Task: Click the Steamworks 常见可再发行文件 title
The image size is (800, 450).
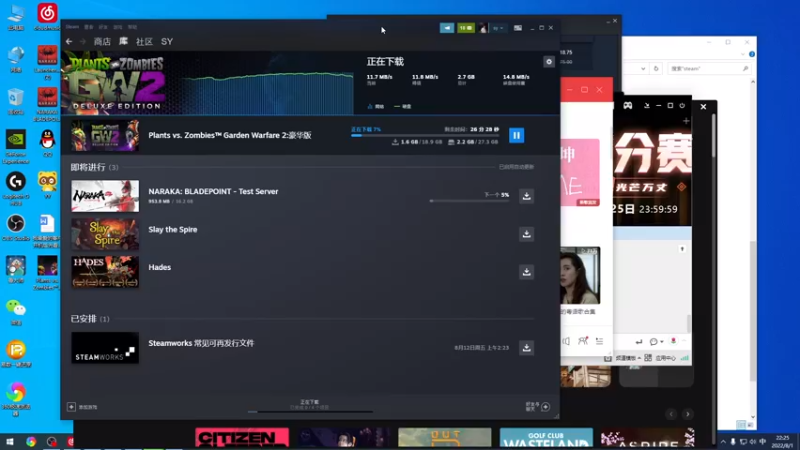Action: coord(201,343)
